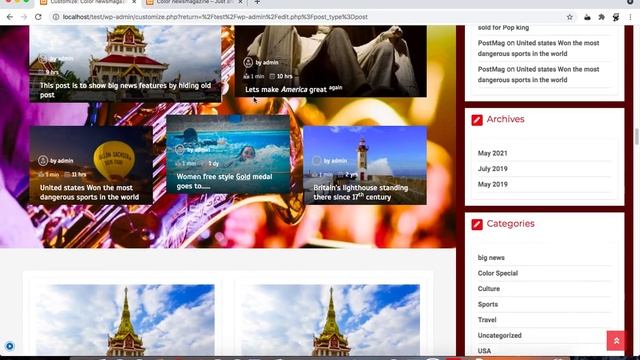Go back with browser back arrow
Viewport: 640px width, 360px height.
coord(10,17)
